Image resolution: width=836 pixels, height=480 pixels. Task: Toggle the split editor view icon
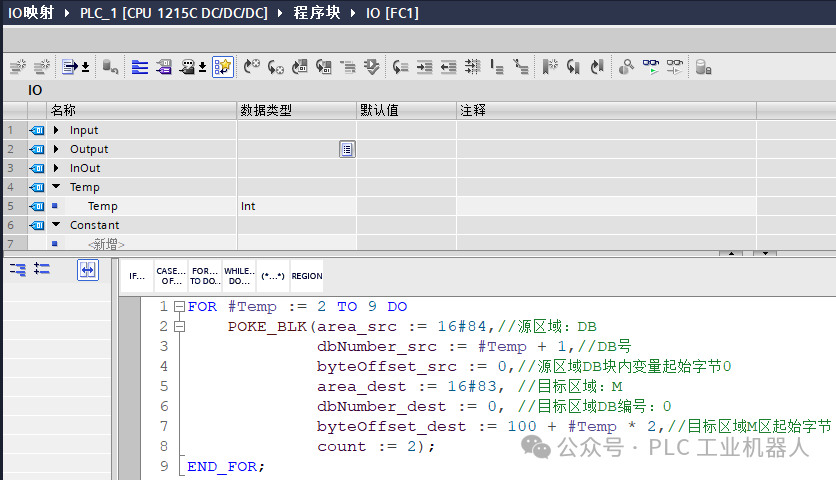pos(88,270)
